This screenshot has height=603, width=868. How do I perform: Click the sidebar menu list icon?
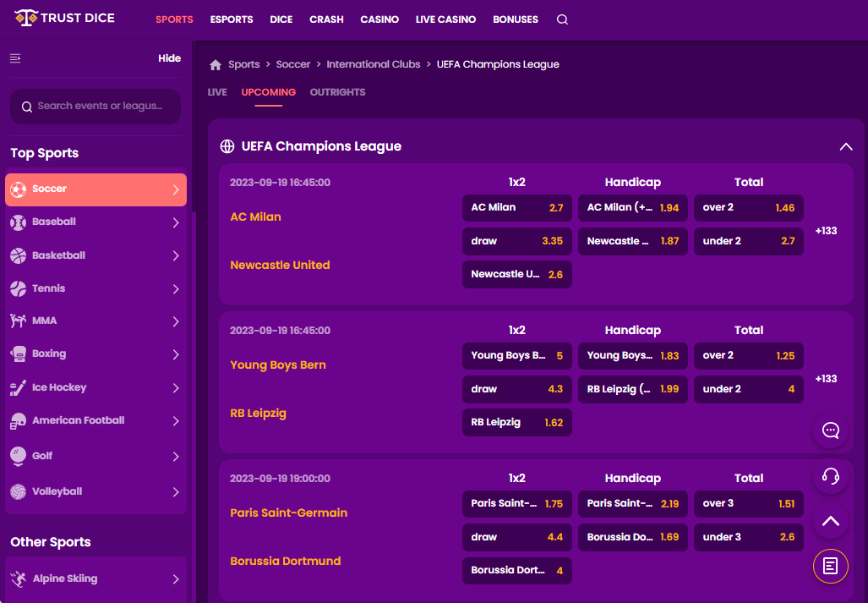click(x=15, y=58)
